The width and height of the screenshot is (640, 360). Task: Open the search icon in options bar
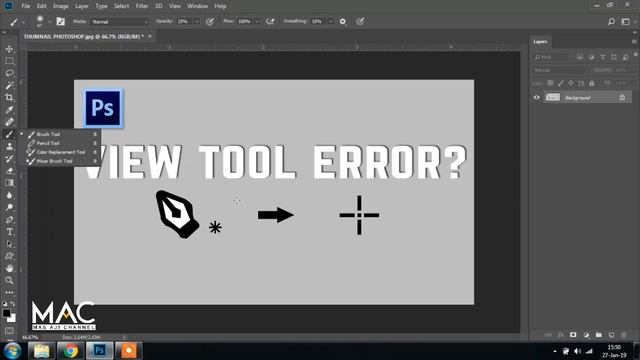tap(611, 22)
